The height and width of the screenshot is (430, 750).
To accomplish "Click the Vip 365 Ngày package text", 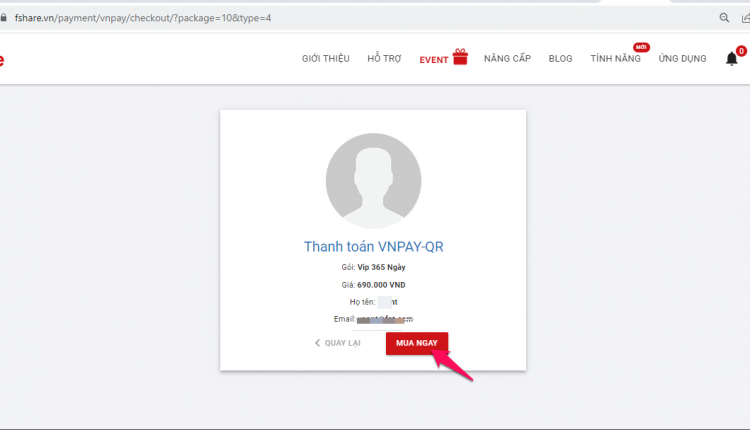I will [x=381, y=267].
